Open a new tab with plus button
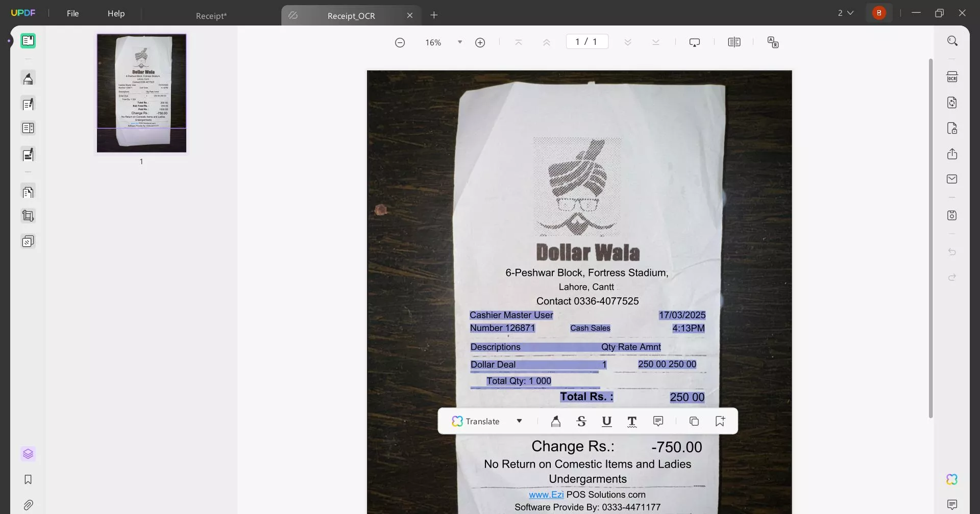Screen dimensions: 980x514 point(434,15)
